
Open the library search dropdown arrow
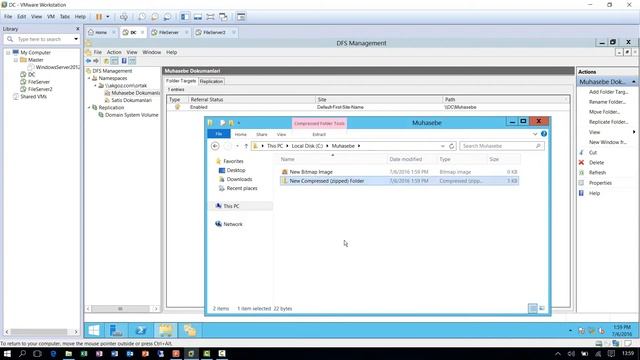click(76, 39)
